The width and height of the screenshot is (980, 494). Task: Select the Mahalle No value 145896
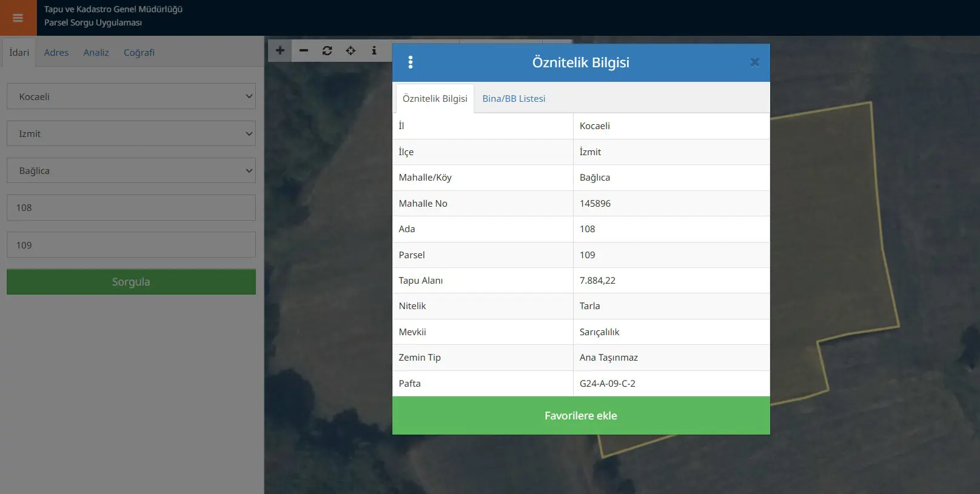[595, 204]
